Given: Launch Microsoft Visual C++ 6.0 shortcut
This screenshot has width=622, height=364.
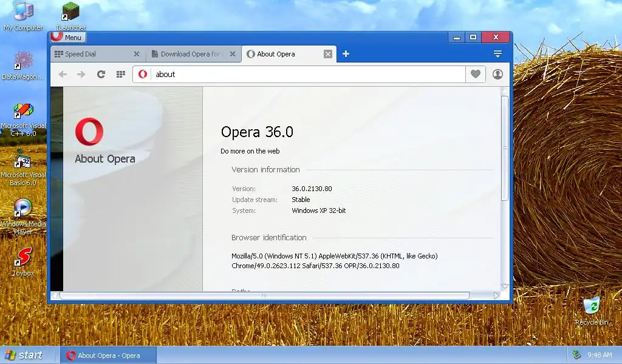Looking at the screenshot, I should 23,120.
